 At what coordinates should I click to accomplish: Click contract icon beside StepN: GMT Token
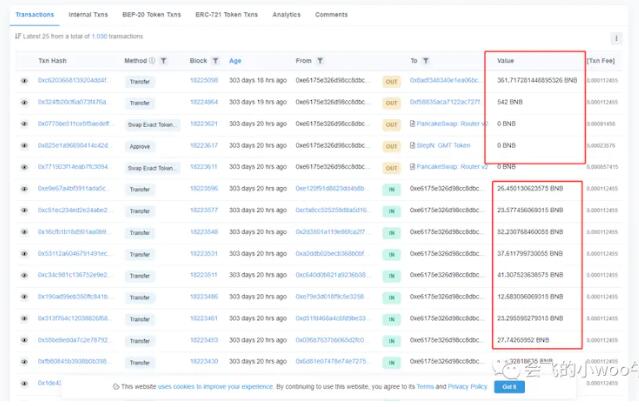pyautogui.click(x=412, y=145)
